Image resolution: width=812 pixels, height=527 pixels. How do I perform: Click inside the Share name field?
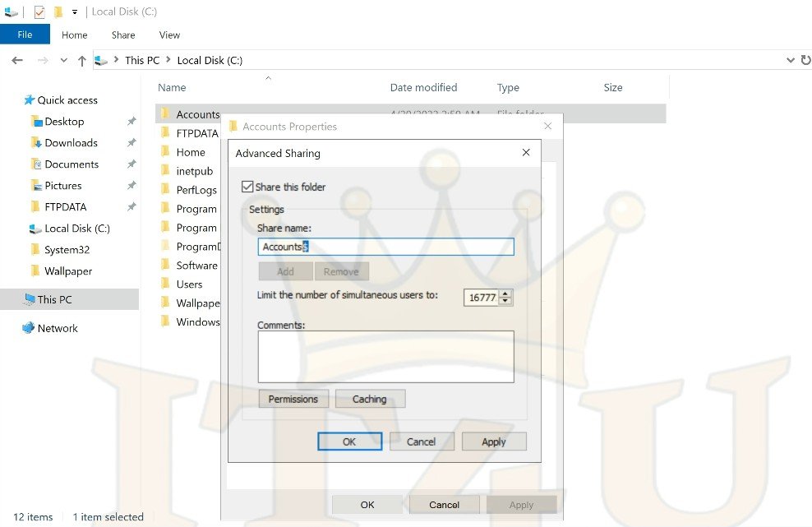point(386,247)
